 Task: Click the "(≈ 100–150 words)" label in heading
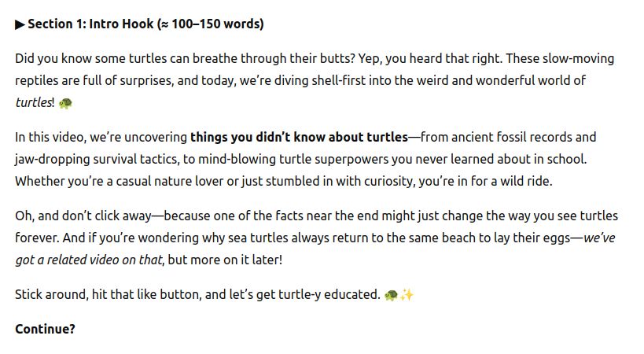click(x=215, y=24)
